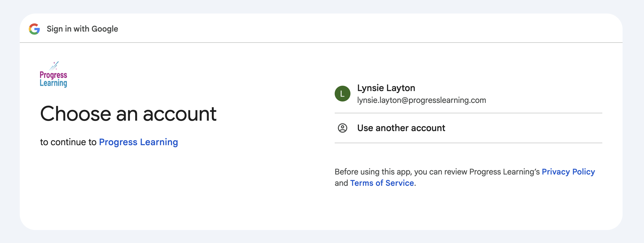Click the Google G logo
This screenshot has width=644, height=243.
pyautogui.click(x=34, y=29)
